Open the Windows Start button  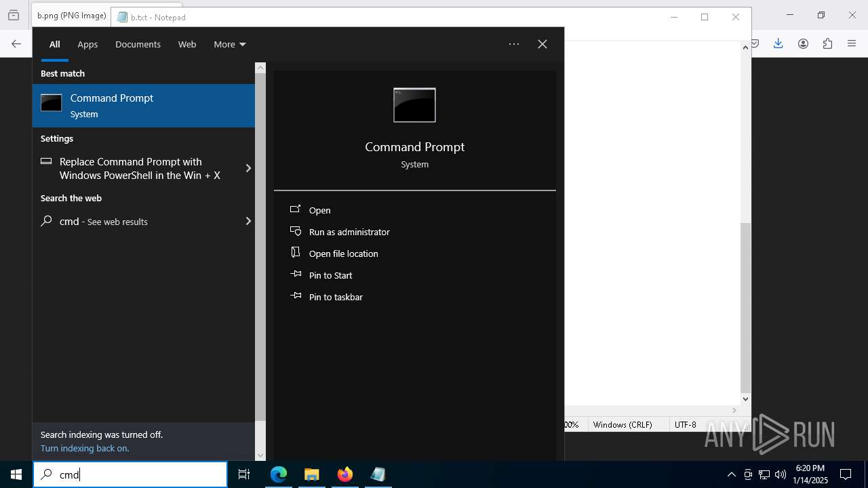pos(16,474)
